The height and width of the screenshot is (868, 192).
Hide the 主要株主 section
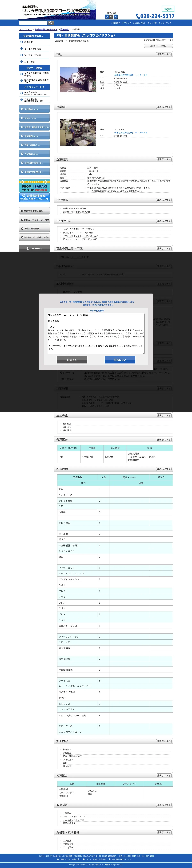(x=164, y=416)
